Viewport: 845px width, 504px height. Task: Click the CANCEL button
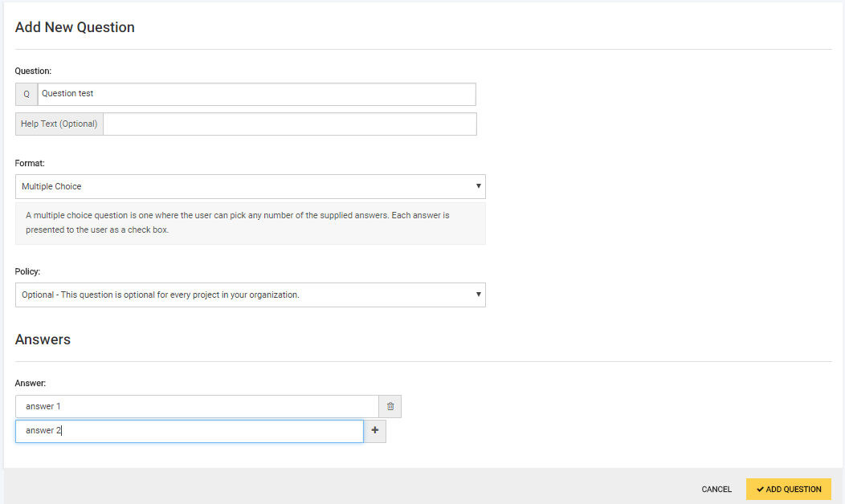point(716,489)
